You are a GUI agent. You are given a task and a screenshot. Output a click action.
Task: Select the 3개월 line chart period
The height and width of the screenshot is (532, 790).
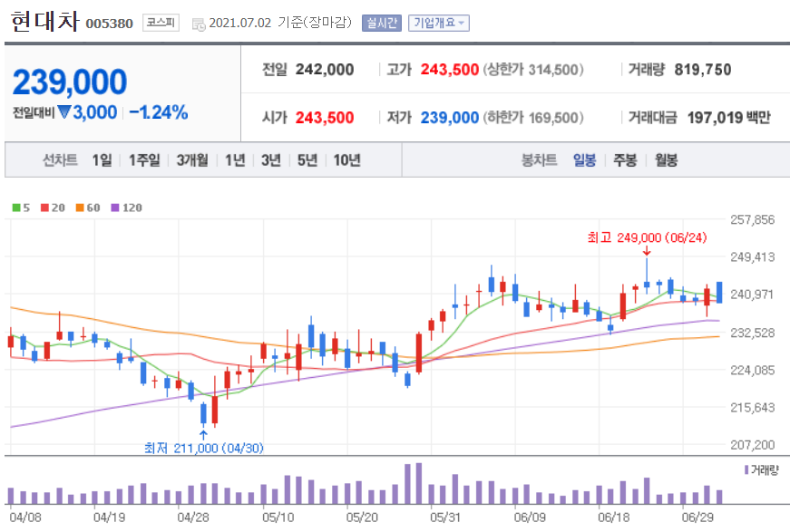pos(192,160)
